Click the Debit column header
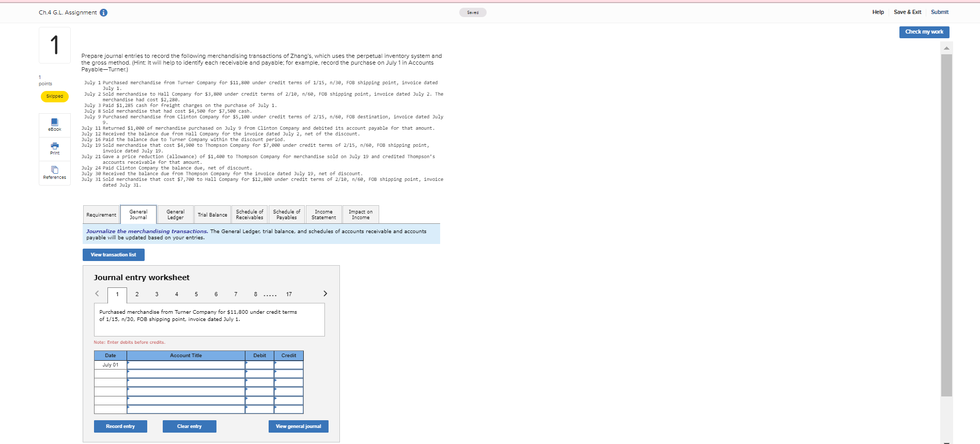980x444 pixels. 260,356
